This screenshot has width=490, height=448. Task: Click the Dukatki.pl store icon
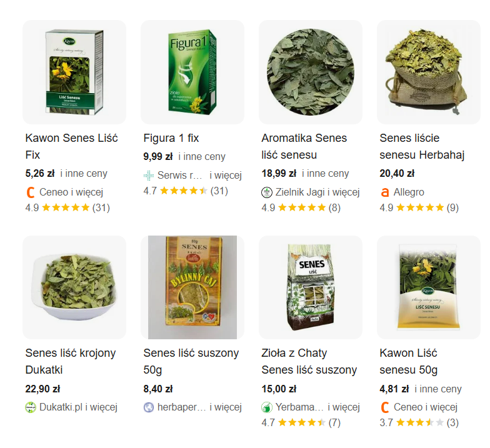pos(31,407)
